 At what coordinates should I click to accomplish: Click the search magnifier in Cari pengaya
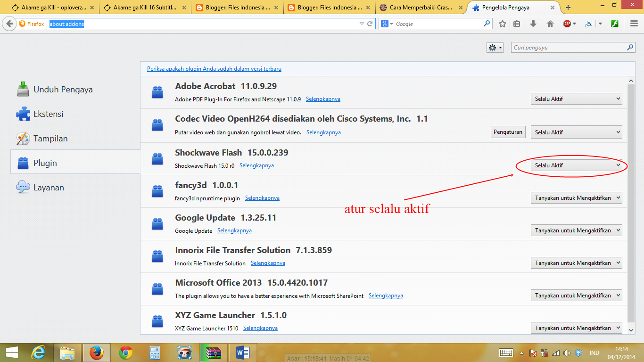pos(630,48)
